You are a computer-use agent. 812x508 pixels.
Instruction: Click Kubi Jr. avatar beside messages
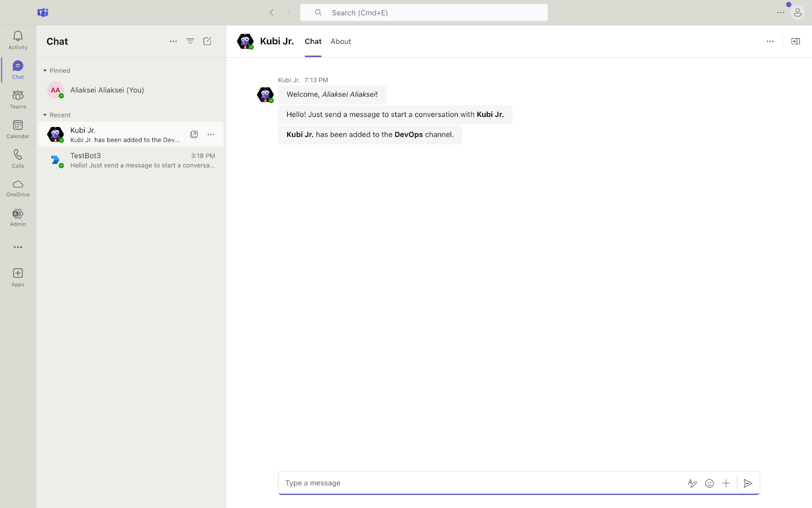click(265, 94)
